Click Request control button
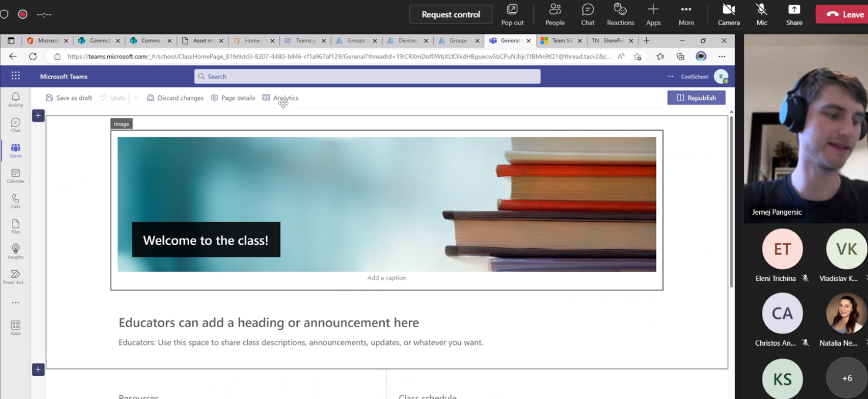This screenshot has width=868, height=399. pyautogui.click(x=450, y=14)
